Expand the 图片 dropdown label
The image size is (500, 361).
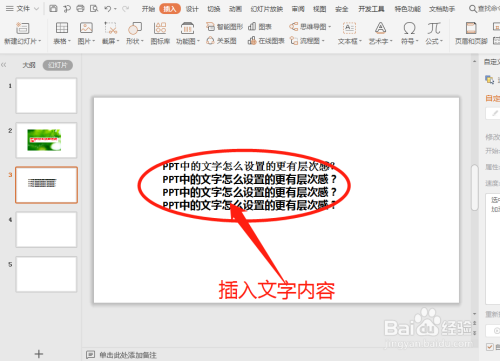point(86,41)
